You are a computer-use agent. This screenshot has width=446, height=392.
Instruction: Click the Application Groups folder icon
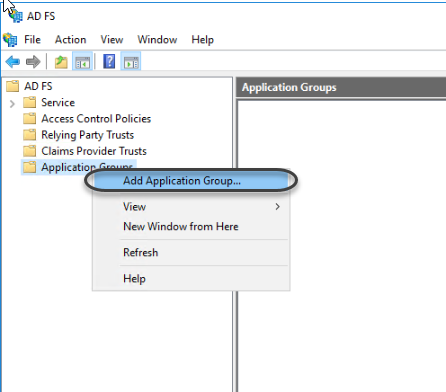(30, 167)
